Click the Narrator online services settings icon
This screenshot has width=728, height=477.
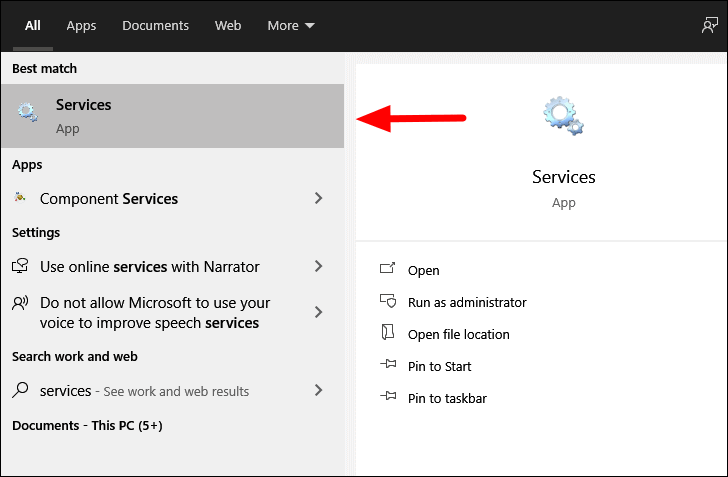[x=20, y=266]
